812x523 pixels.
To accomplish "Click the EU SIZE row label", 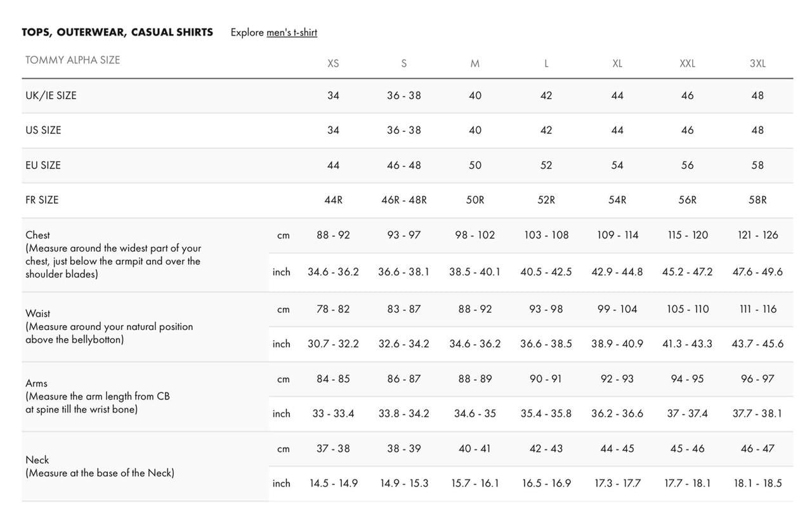I will click(x=43, y=166).
